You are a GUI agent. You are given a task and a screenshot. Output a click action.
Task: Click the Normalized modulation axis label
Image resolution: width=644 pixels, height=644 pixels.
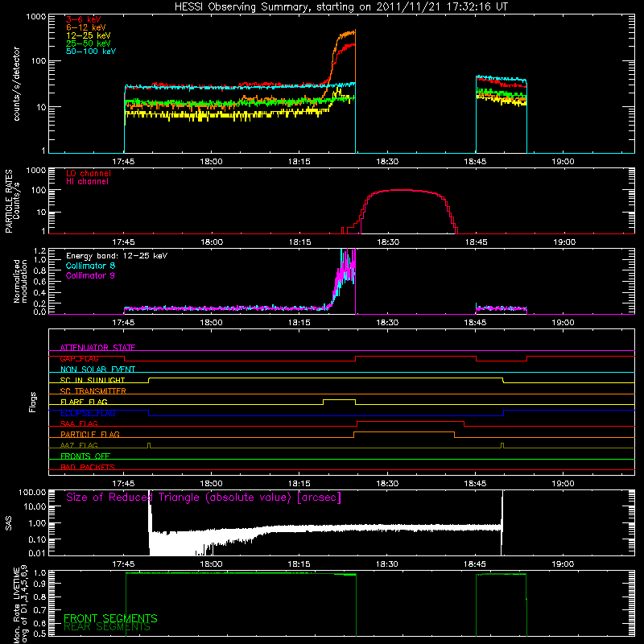click(21, 281)
